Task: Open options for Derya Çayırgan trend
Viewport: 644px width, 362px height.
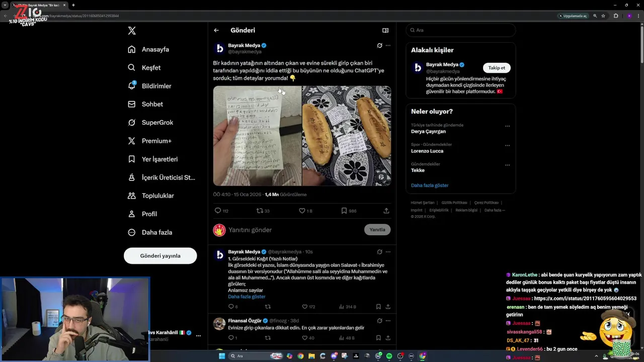Action: click(x=507, y=126)
